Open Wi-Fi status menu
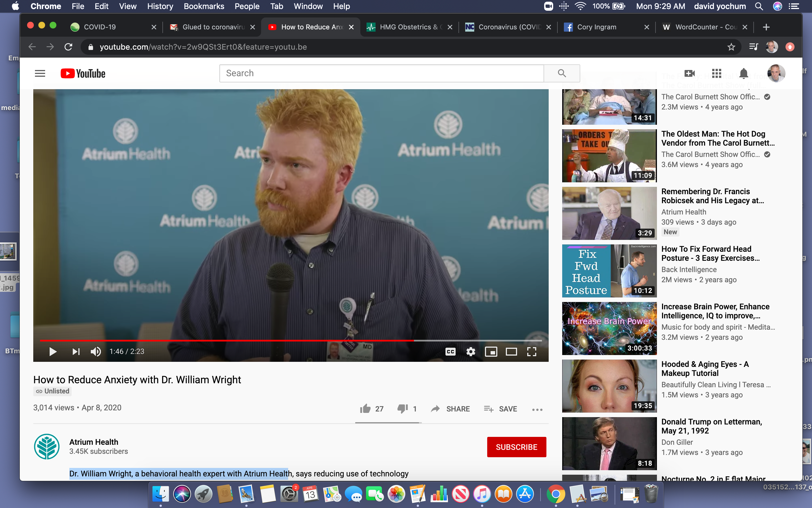Image resolution: width=812 pixels, height=508 pixels. (580, 6)
